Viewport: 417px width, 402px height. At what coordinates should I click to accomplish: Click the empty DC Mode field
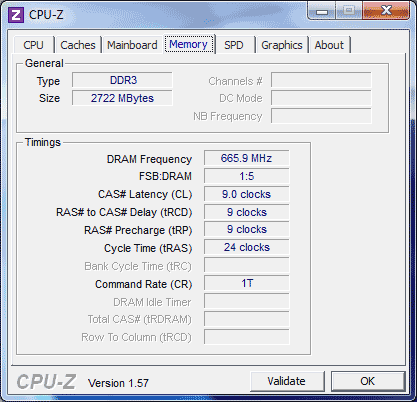tap(321, 98)
